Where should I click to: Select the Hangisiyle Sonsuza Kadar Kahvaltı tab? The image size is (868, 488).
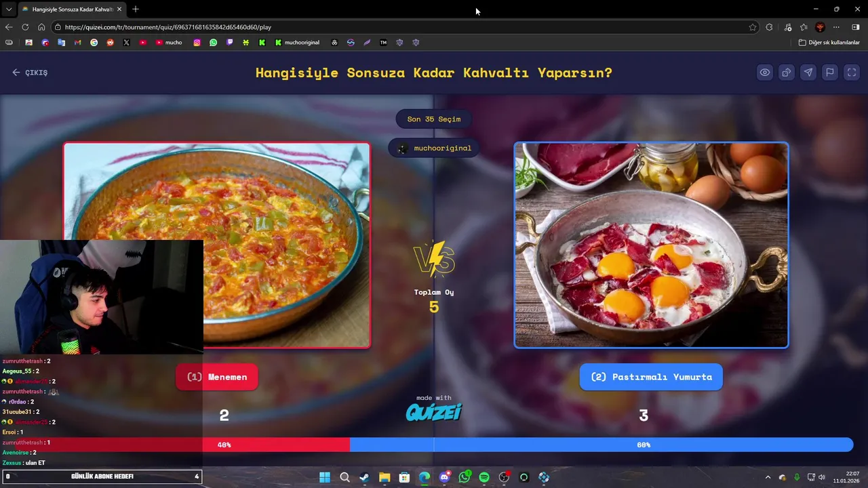(72, 9)
